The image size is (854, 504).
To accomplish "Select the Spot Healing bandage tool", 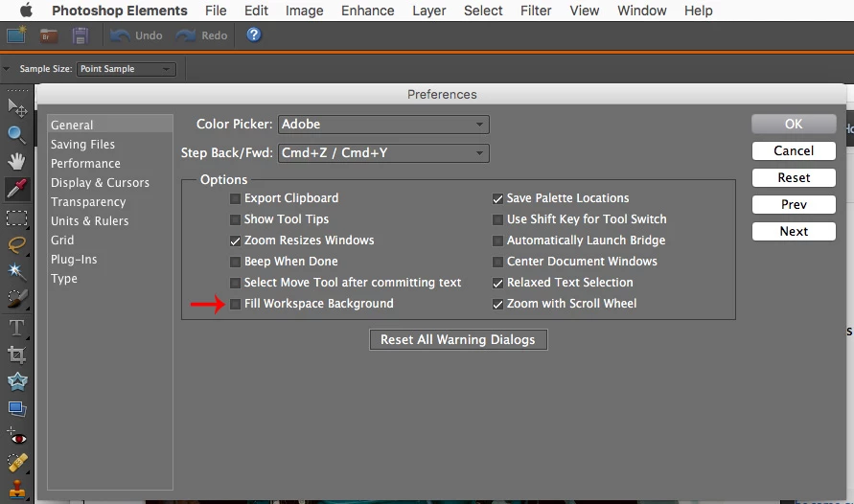I will (17, 463).
